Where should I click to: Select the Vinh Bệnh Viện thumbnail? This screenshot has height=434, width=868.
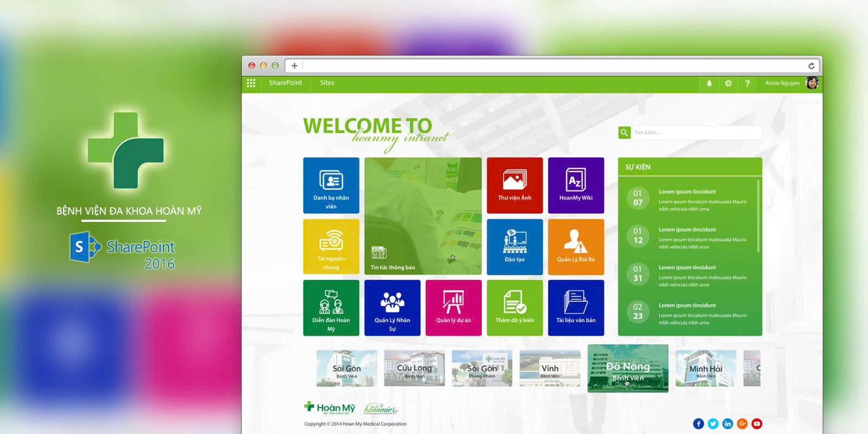[x=550, y=368]
